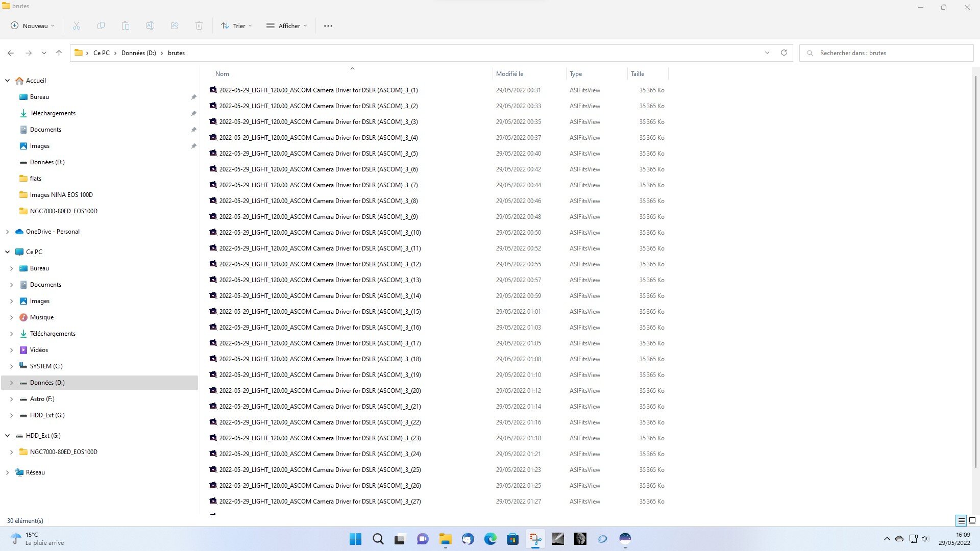
Task: Click the Delete trash icon
Action: (x=199, y=26)
